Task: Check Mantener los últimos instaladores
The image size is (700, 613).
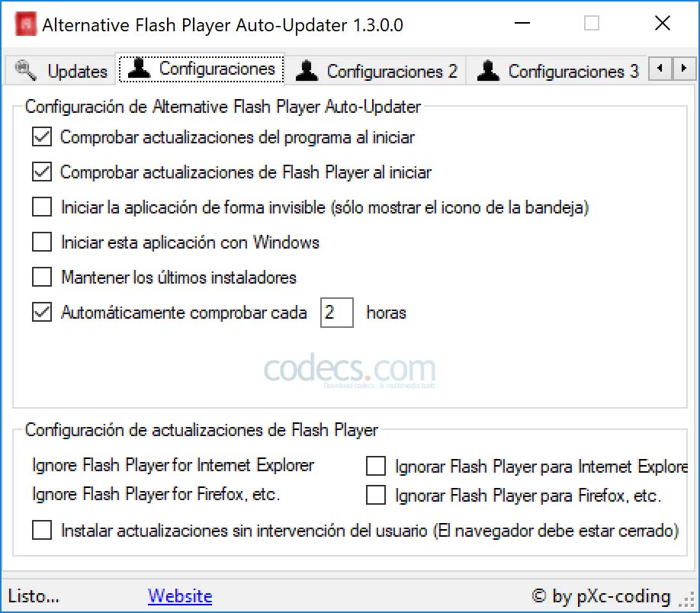Action: click(42, 277)
